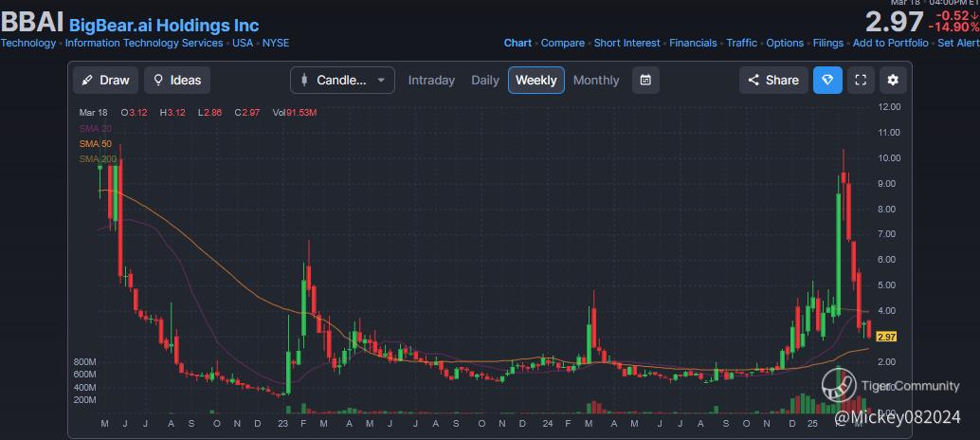980x440 pixels.
Task: Select the Chart navigation link
Action: 517,43
